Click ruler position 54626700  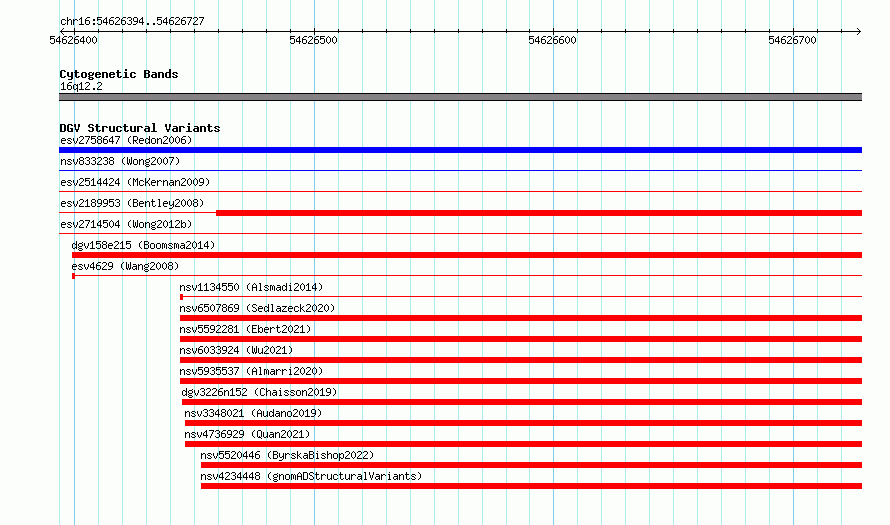coord(792,40)
